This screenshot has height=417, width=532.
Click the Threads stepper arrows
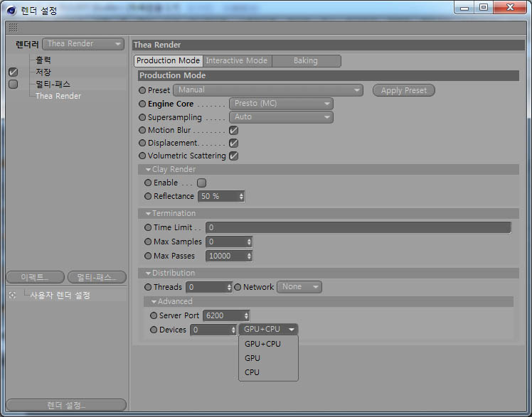pos(229,287)
